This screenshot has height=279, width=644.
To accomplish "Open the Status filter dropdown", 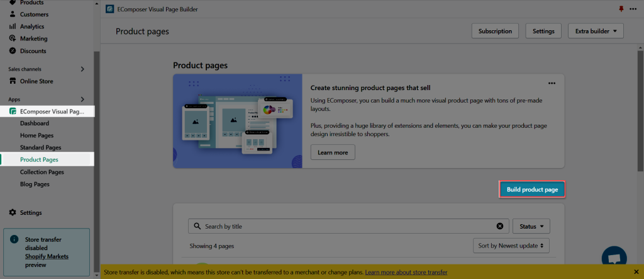I will click(x=531, y=226).
